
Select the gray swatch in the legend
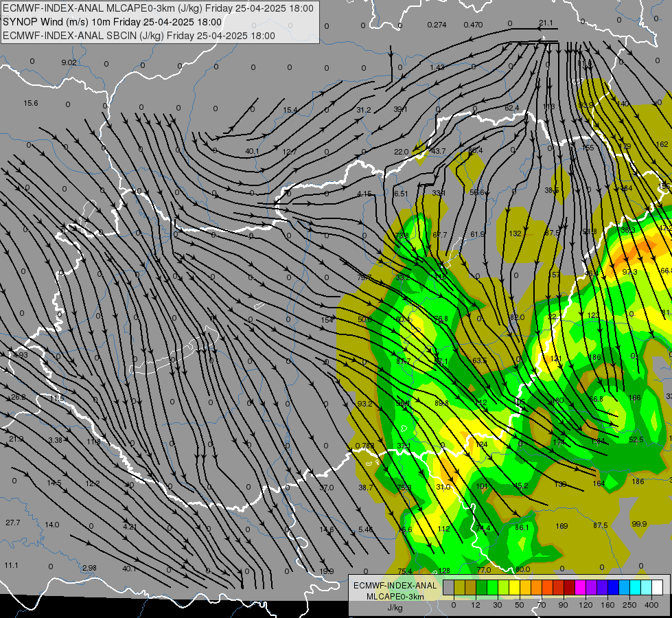tap(448, 588)
